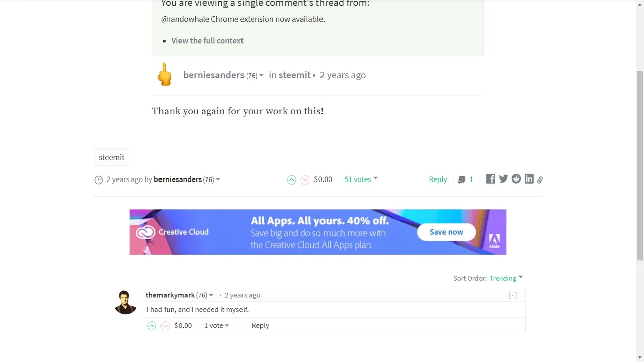Share post on LinkedIn icon
The width and height of the screenshot is (644, 362).
(529, 179)
